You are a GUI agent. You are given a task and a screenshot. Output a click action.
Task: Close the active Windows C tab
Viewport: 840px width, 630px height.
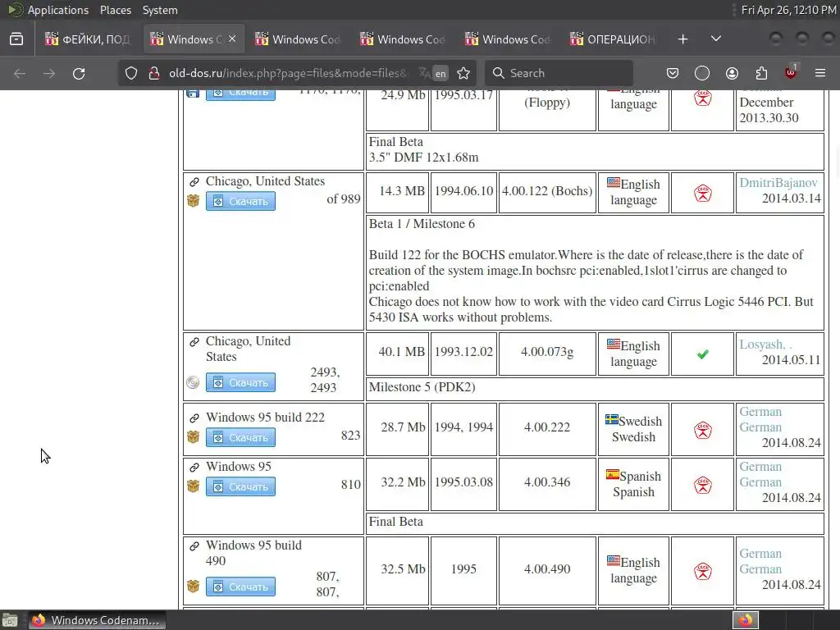pyautogui.click(x=232, y=39)
